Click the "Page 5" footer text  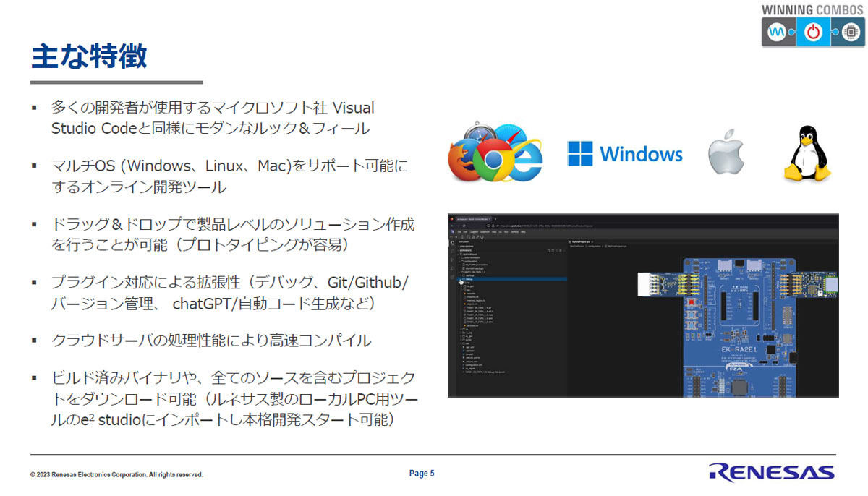(422, 474)
